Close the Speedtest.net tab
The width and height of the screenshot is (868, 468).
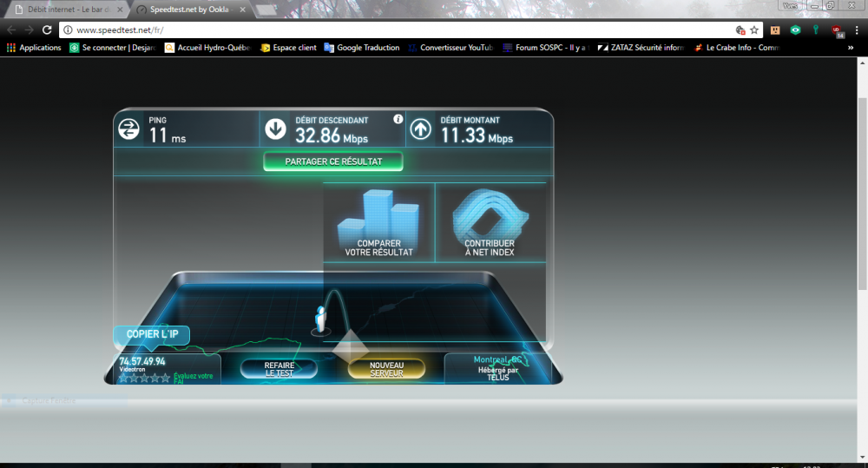(x=242, y=10)
